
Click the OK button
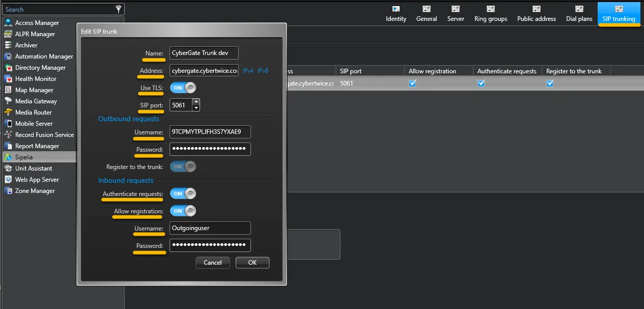coord(253,263)
